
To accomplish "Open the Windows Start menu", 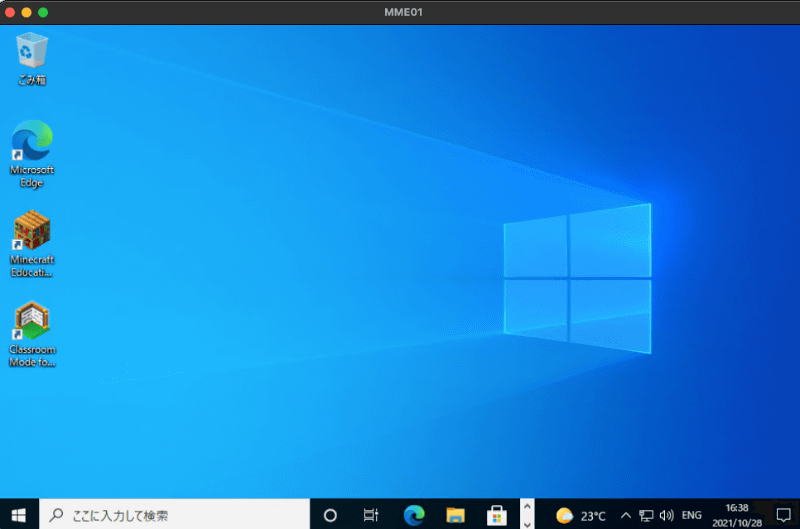I will [19, 515].
